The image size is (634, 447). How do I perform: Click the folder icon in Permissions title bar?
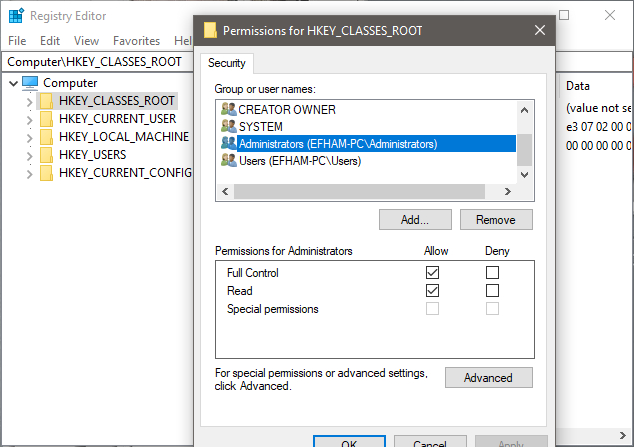coord(210,30)
